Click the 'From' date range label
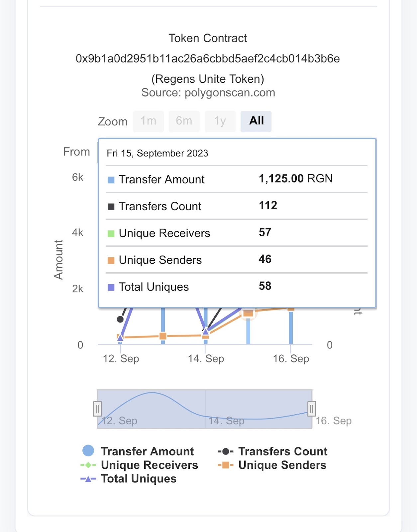The width and height of the screenshot is (417, 532). click(76, 152)
